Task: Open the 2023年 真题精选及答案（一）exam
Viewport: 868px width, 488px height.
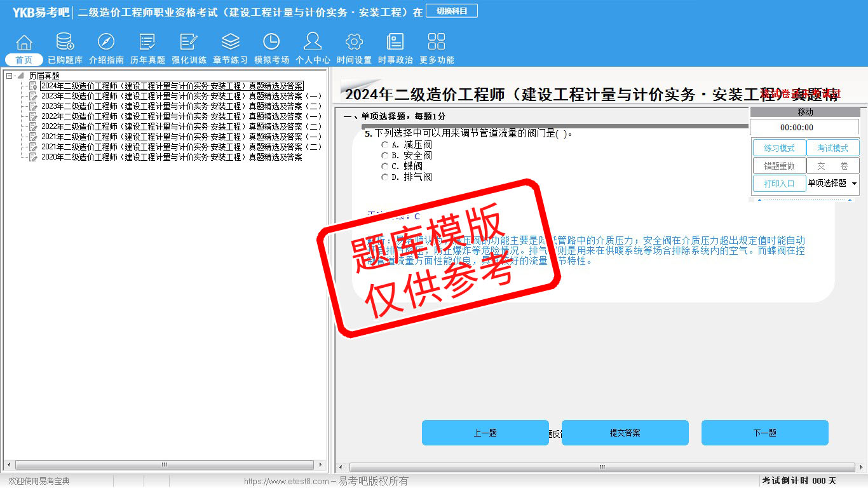Action: point(181,96)
